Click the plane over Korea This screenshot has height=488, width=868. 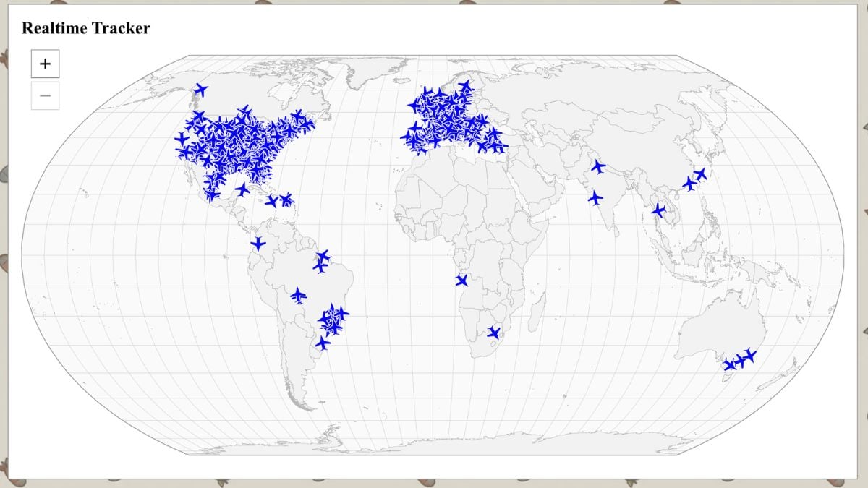[699, 174]
